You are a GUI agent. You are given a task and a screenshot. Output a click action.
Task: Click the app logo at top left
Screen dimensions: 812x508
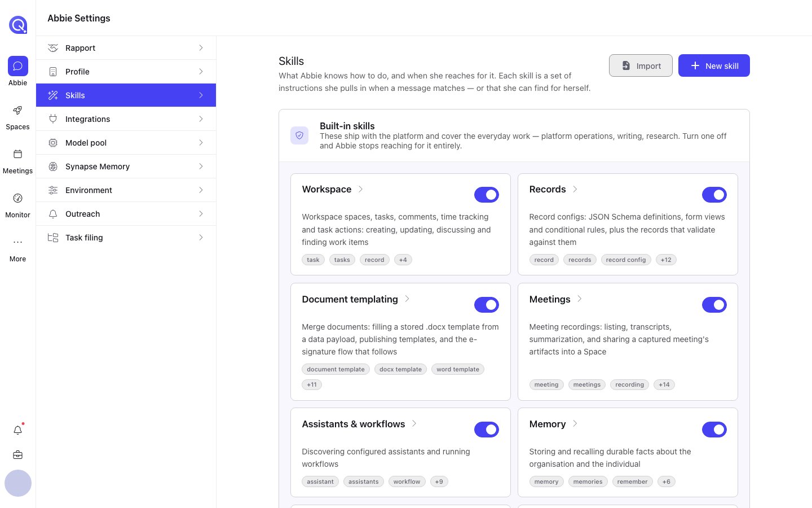(18, 25)
